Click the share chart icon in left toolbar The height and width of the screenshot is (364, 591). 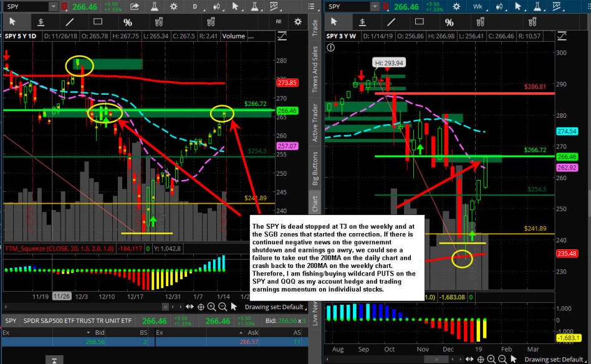point(135,6)
